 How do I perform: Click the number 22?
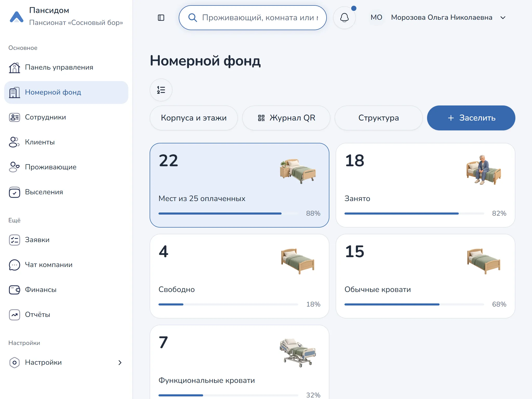pyautogui.click(x=168, y=161)
